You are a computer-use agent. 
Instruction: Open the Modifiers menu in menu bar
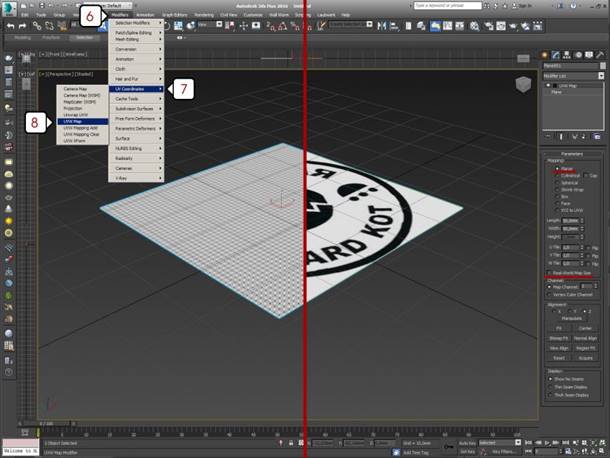(119, 15)
